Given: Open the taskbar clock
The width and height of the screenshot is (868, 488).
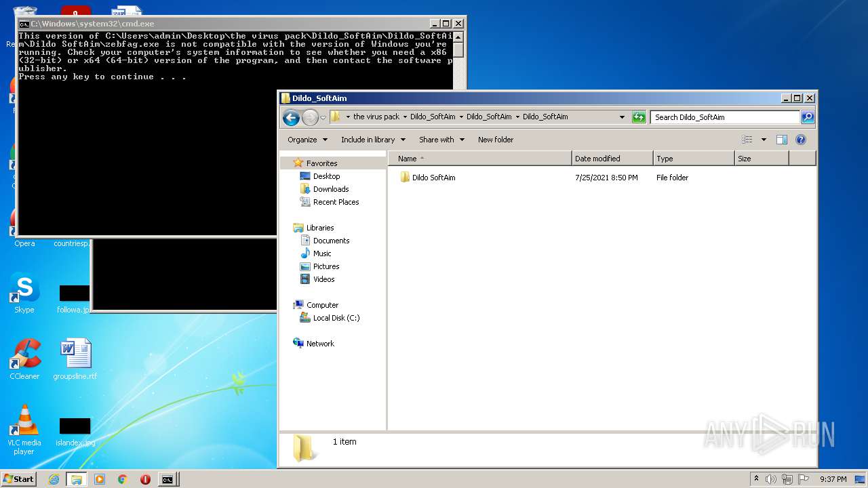Looking at the screenshot, I should [833, 479].
